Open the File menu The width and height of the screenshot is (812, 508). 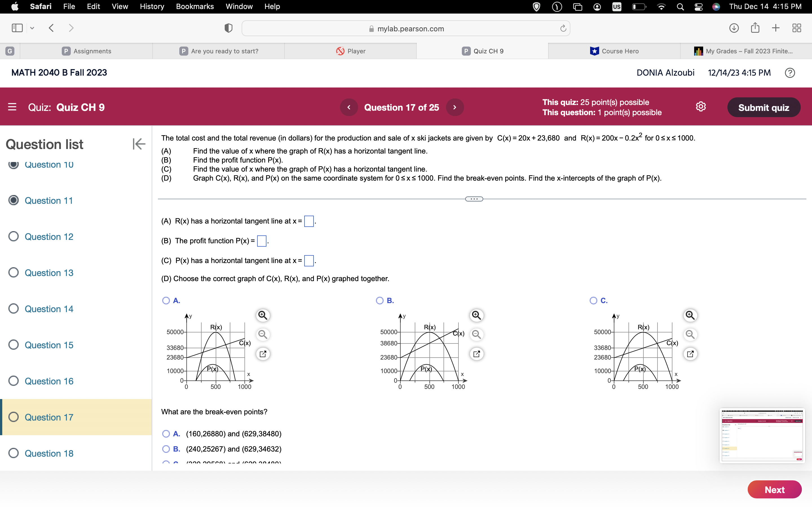click(69, 7)
